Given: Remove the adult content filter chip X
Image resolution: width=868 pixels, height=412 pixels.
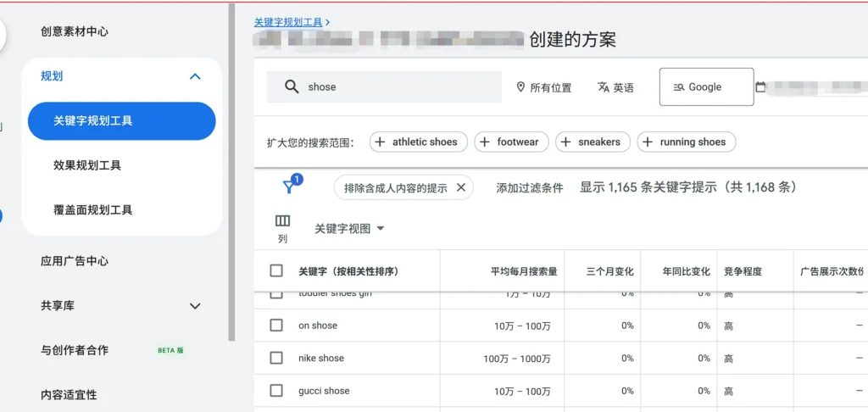Looking at the screenshot, I should pos(460,187).
